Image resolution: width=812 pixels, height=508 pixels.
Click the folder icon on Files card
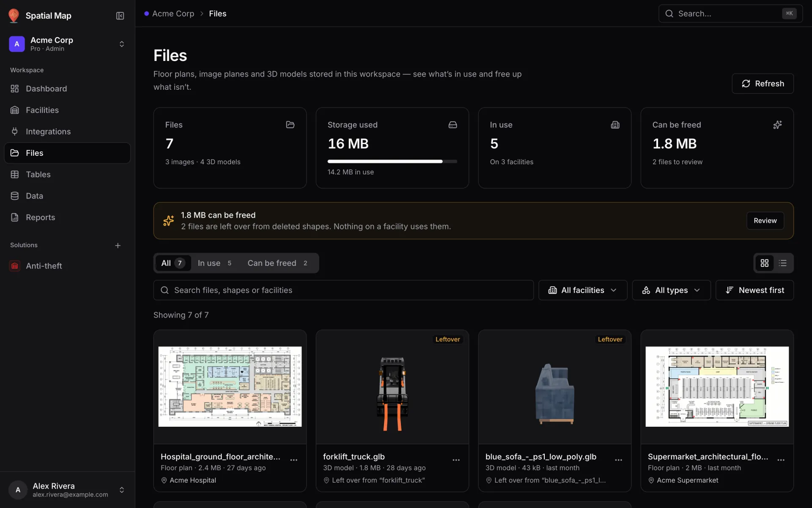(290, 125)
